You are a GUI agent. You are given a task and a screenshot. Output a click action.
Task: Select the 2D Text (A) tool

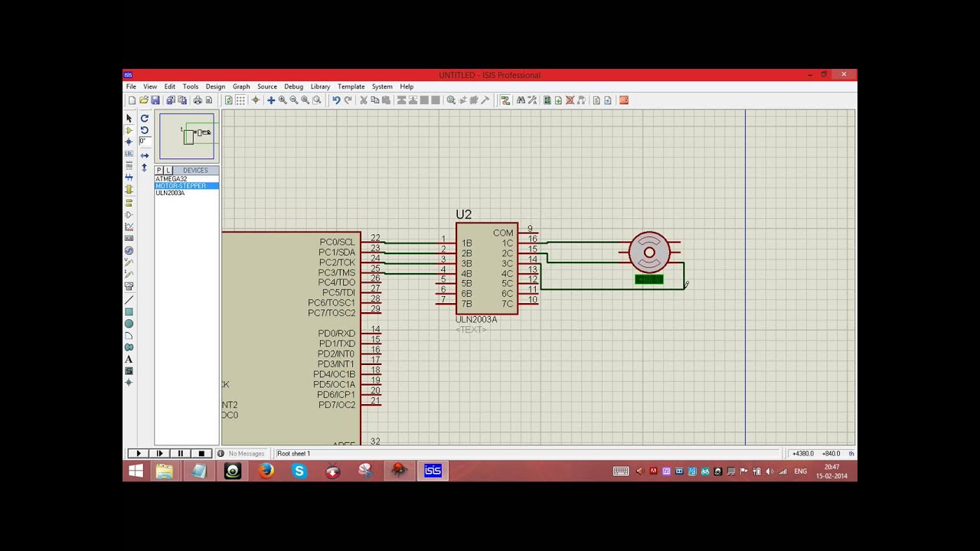tap(129, 358)
